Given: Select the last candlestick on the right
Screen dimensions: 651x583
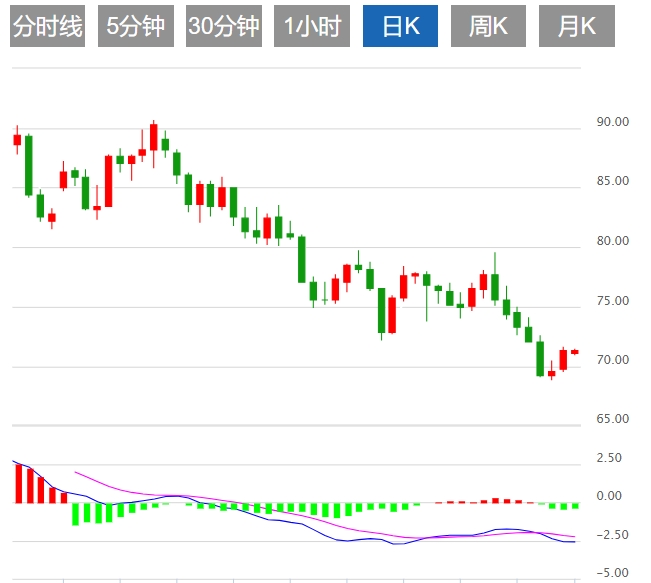Looking at the screenshot, I should pos(575,352).
